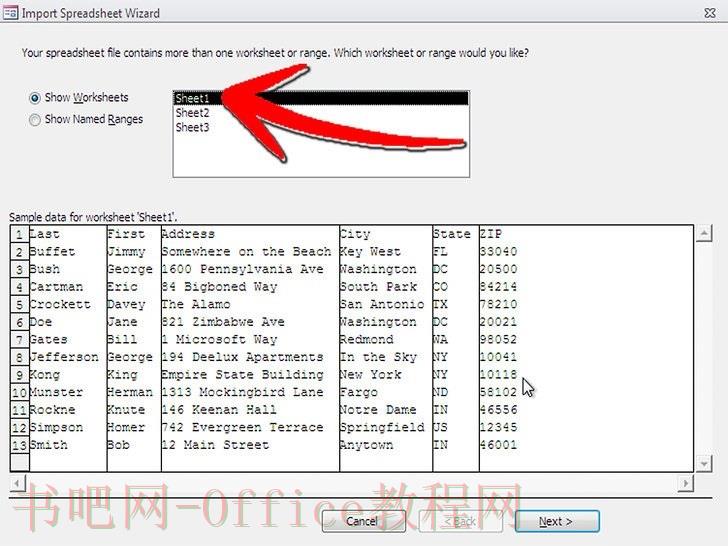This screenshot has width=728, height=546.
Task: Click the 'South Park' city cell
Action: [386, 287]
